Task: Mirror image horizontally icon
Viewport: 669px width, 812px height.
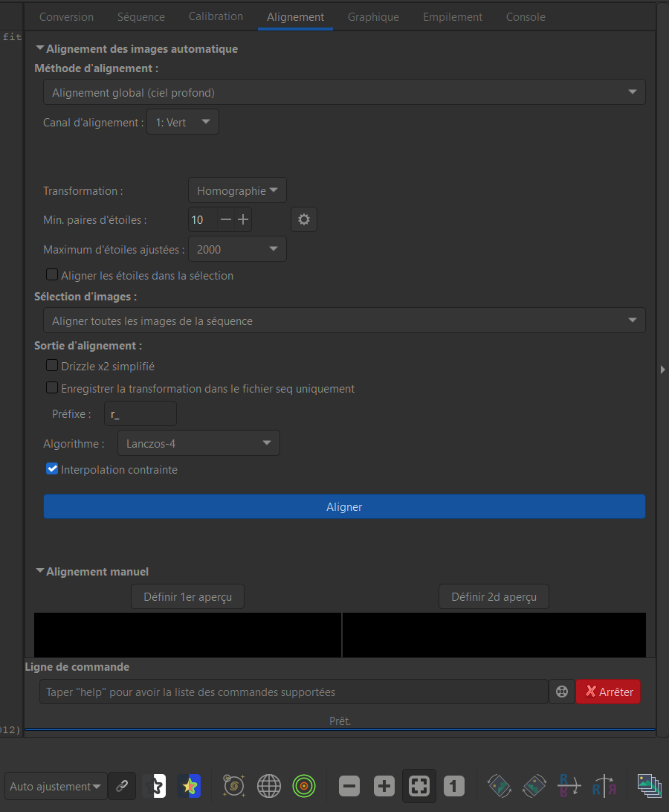Action: point(604,786)
